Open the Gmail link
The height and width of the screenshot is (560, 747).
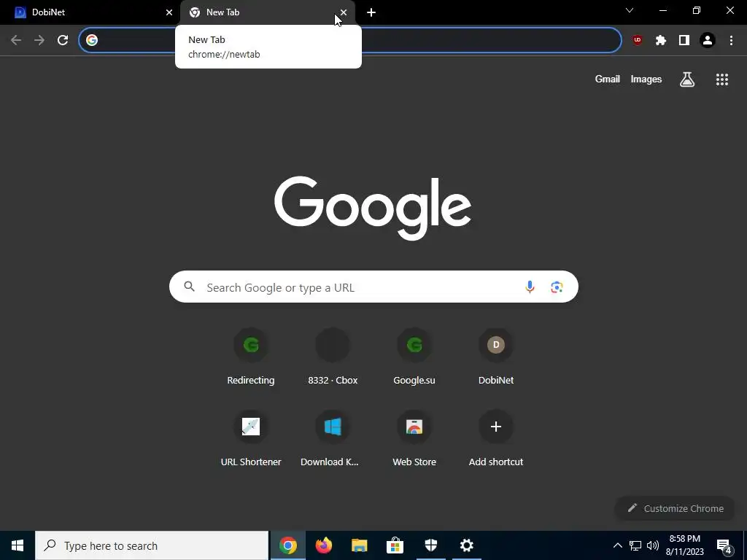(x=608, y=79)
